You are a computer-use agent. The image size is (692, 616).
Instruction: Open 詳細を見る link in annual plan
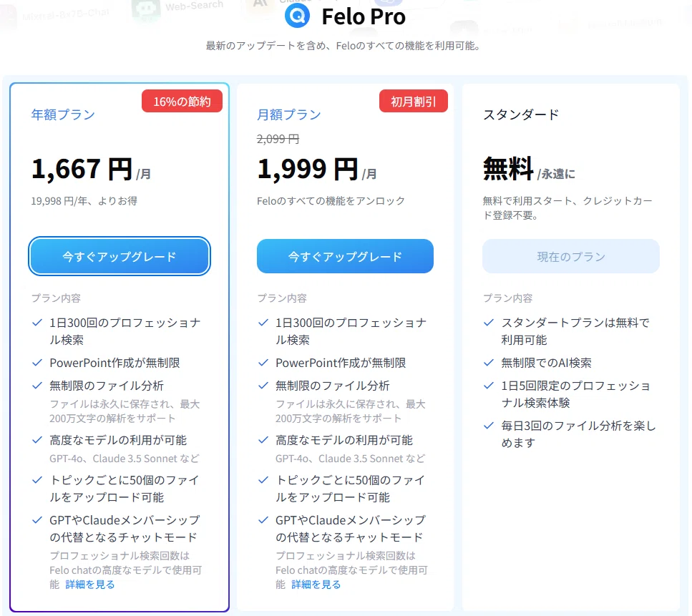point(90,585)
